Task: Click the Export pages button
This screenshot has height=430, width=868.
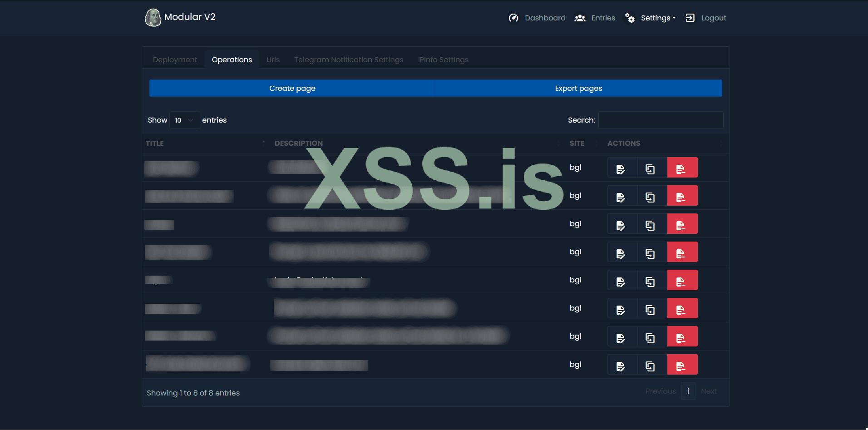Action: point(579,88)
